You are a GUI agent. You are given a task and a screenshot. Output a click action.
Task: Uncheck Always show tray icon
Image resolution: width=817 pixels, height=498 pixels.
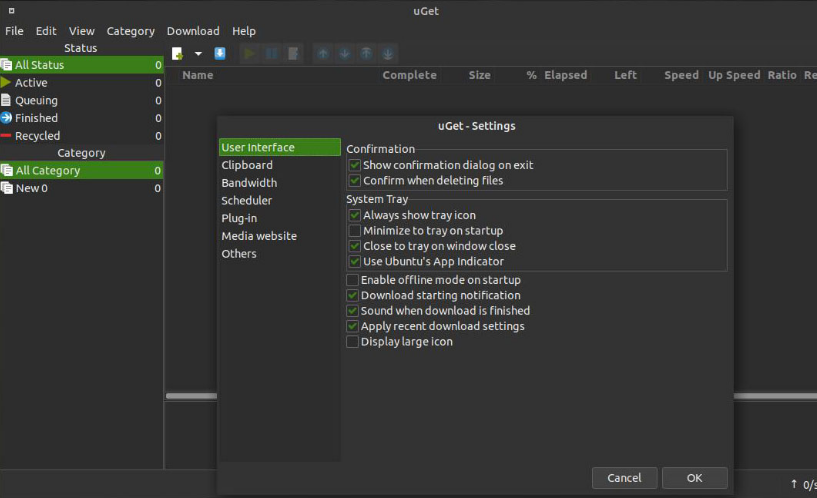(x=355, y=215)
